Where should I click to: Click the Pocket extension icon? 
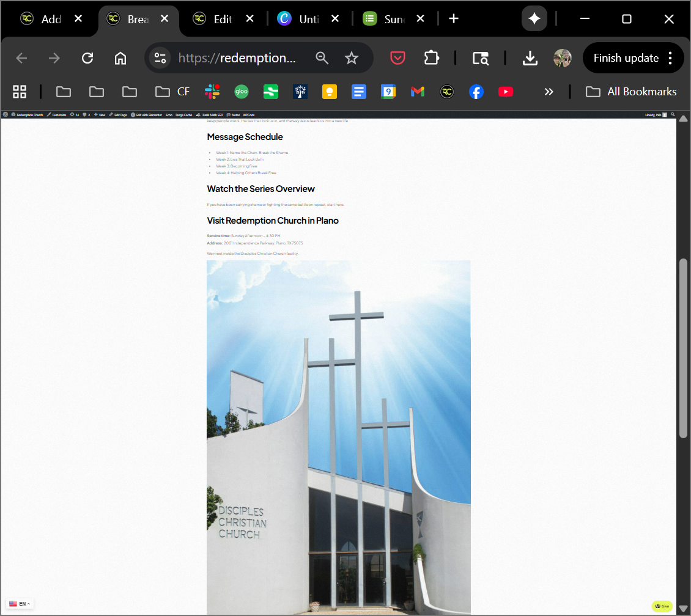click(x=398, y=58)
